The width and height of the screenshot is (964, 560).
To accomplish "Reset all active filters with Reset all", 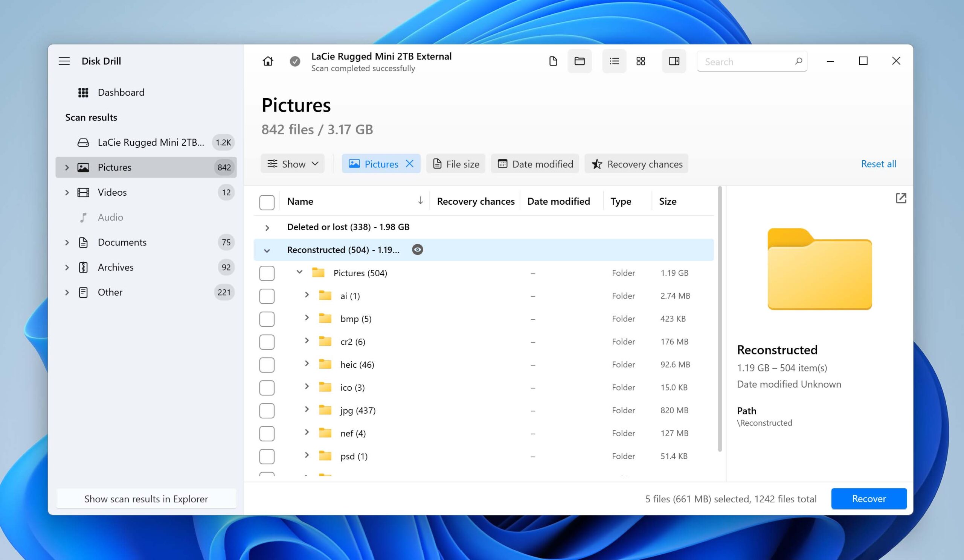I will click(x=878, y=163).
